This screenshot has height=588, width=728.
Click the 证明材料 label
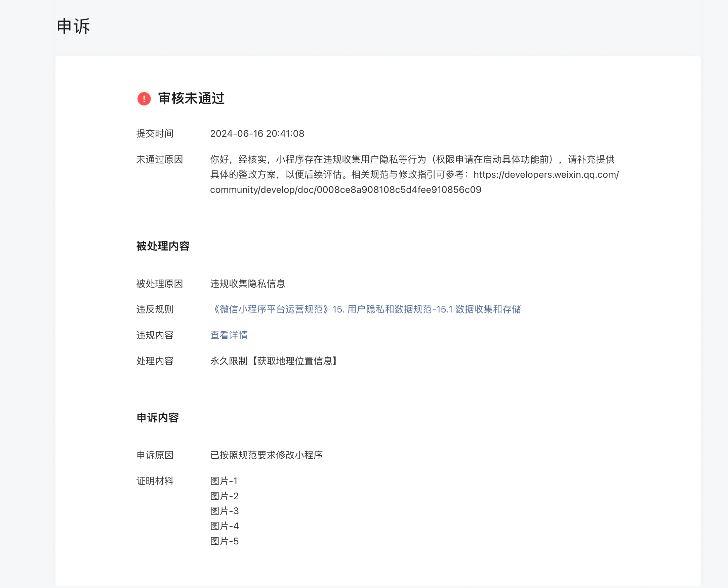point(155,481)
